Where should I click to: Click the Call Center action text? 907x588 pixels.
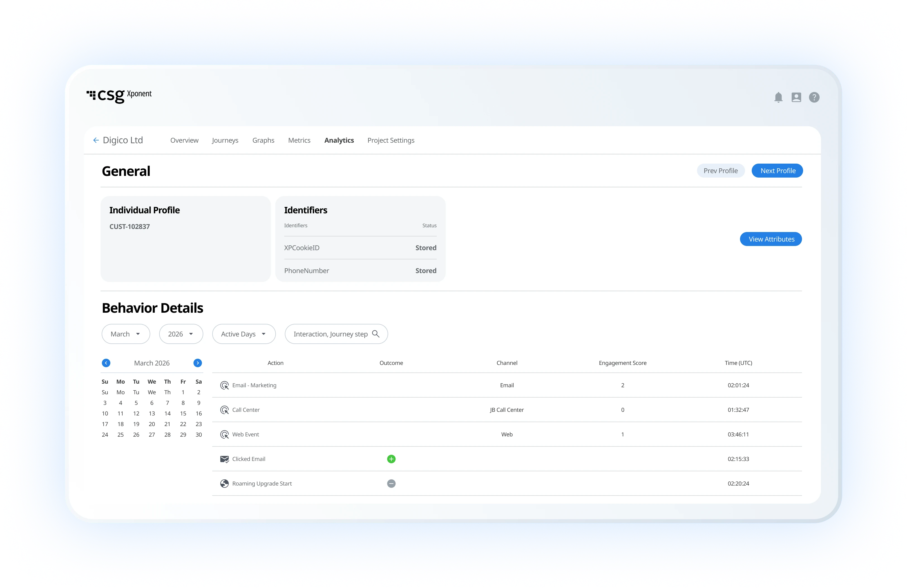(x=246, y=410)
